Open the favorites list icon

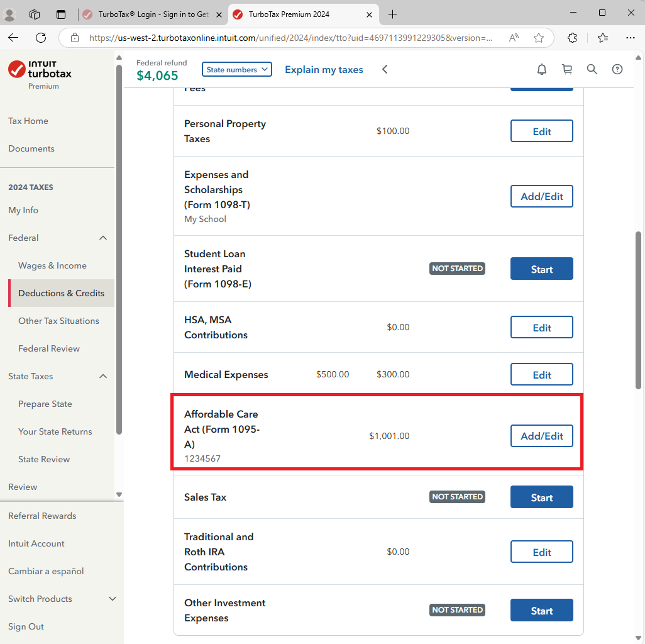click(603, 38)
